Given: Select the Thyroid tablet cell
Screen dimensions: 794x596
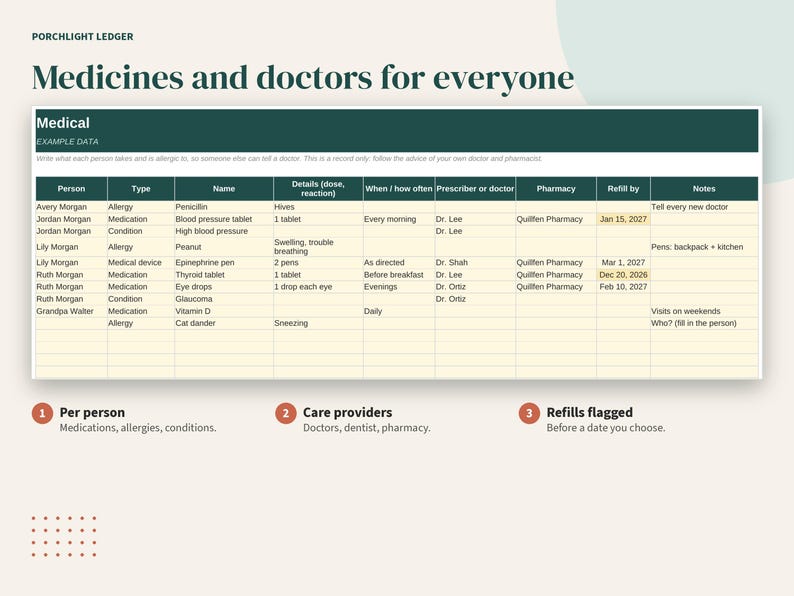Looking at the screenshot, I should (x=224, y=275).
